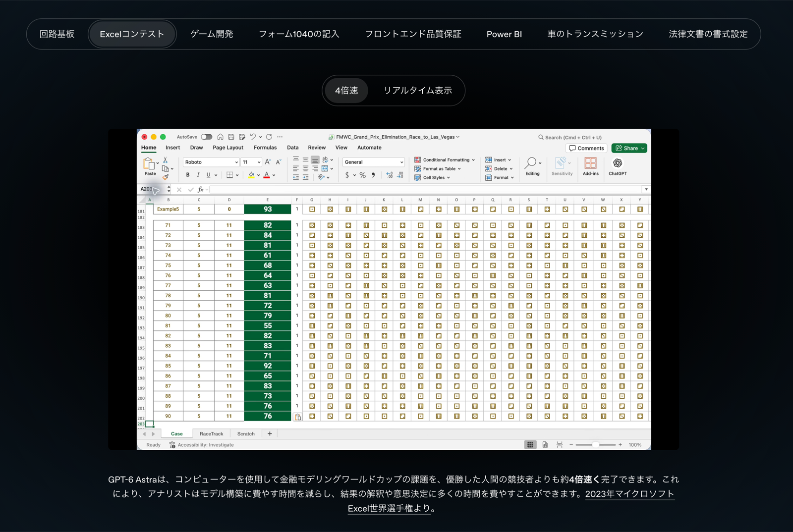
Task: Switch to the Scratch sheet
Action: pos(246,434)
